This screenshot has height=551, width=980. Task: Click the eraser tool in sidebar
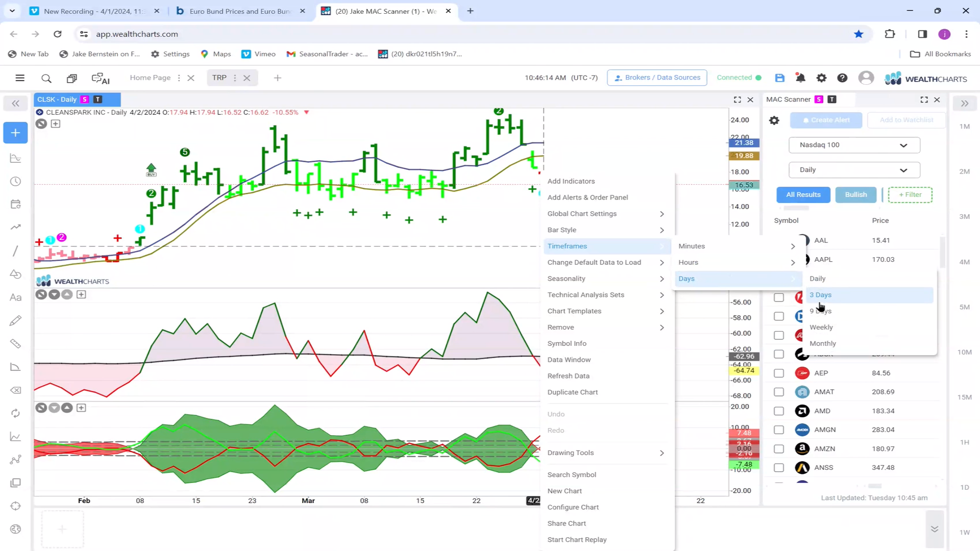15,390
